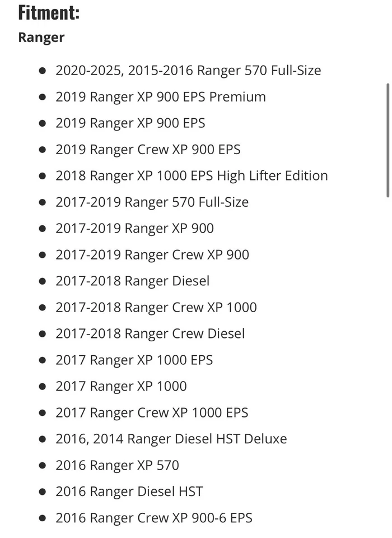Click the "2017-2019 Ranger XP 900" item
The height and width of the screenshot is (538, 392).
[134, 229]
